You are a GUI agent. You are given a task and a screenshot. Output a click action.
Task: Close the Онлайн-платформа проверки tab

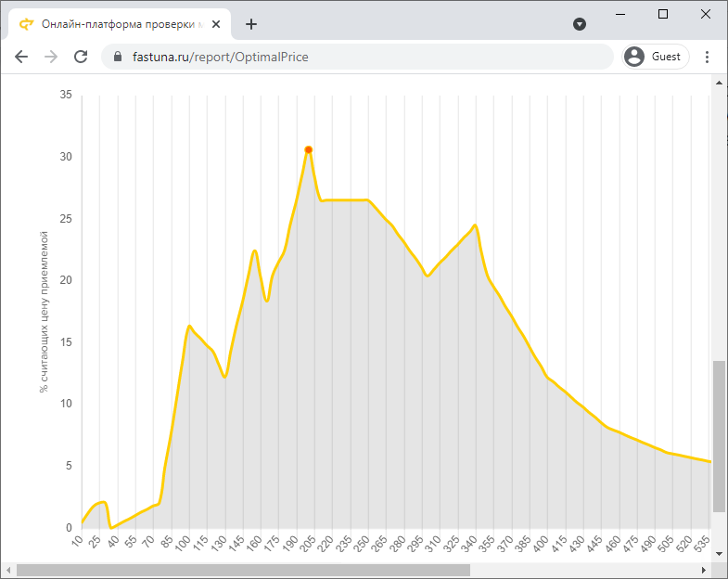click(216, 24)
